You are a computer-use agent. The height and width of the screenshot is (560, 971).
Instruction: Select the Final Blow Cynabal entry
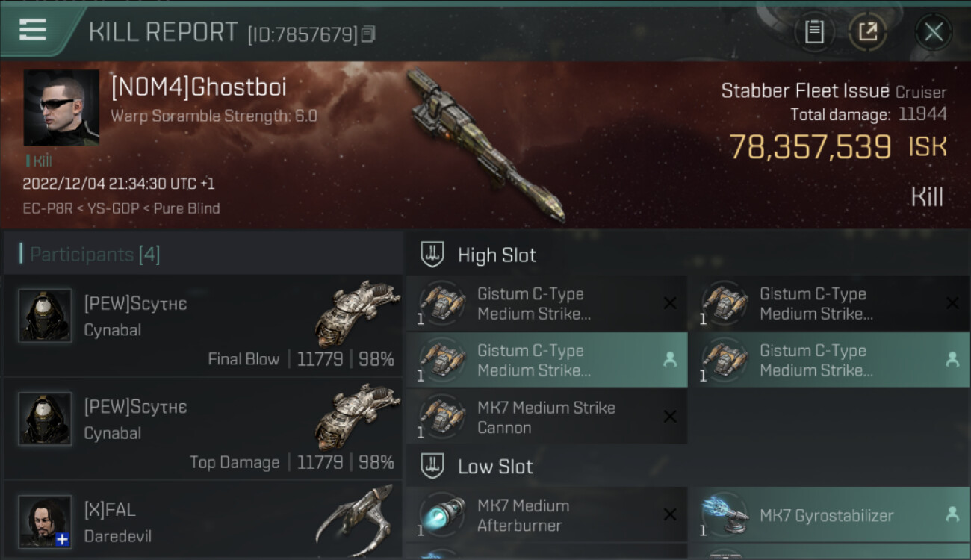(203, 325)
